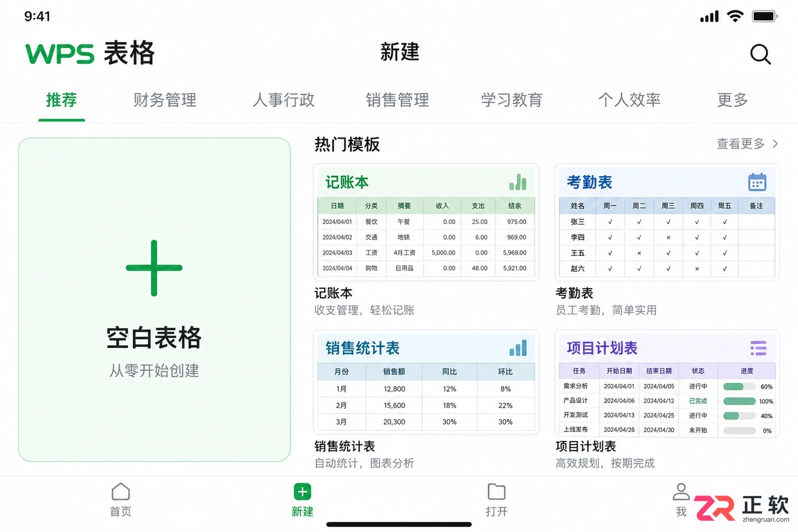Click the 新建 page title
This screenshot has width=798, height=532.
[400, 52]
